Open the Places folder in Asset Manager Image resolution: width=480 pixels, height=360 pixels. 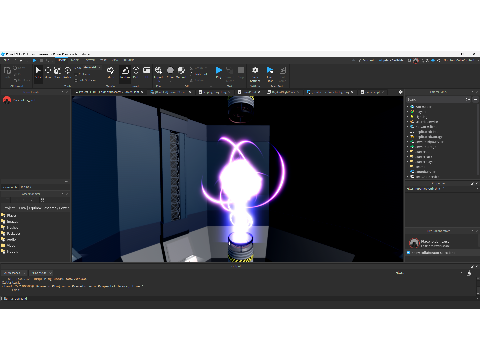click(9, 215)
